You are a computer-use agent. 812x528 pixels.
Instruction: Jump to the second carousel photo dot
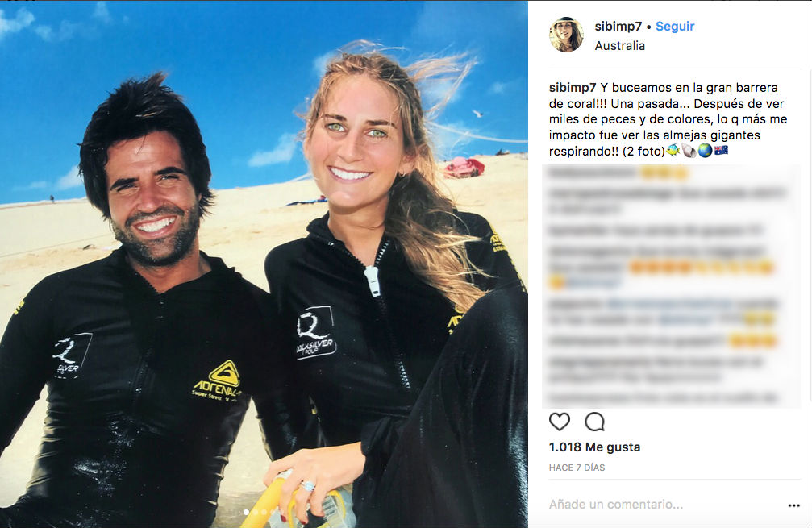pos(256,513)
